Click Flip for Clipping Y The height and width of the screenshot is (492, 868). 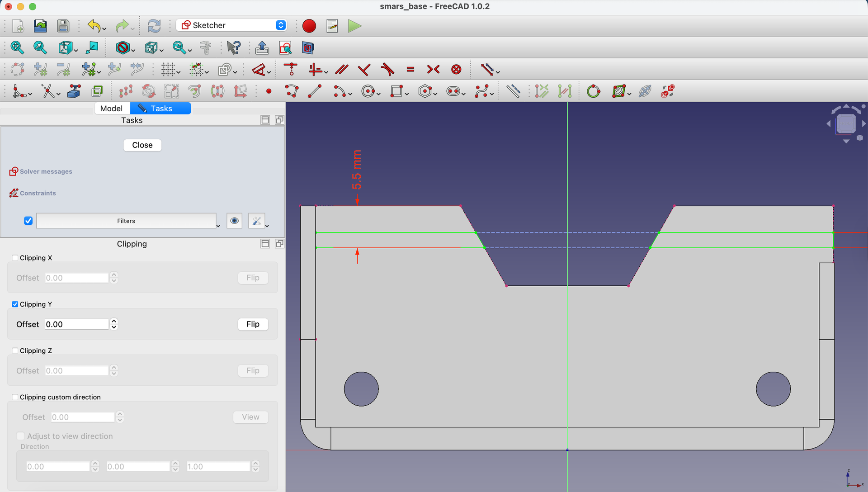click(x=253, y=324)
